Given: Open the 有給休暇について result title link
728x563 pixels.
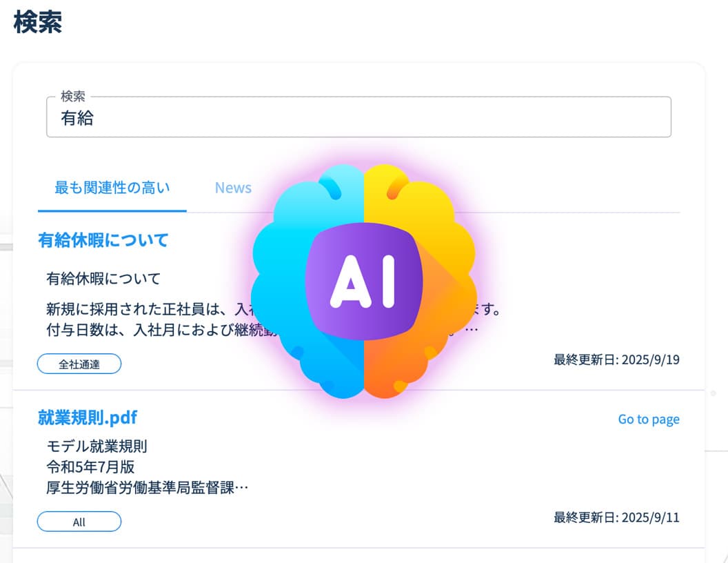Looking at the screenshot, I should click(103, 240).
